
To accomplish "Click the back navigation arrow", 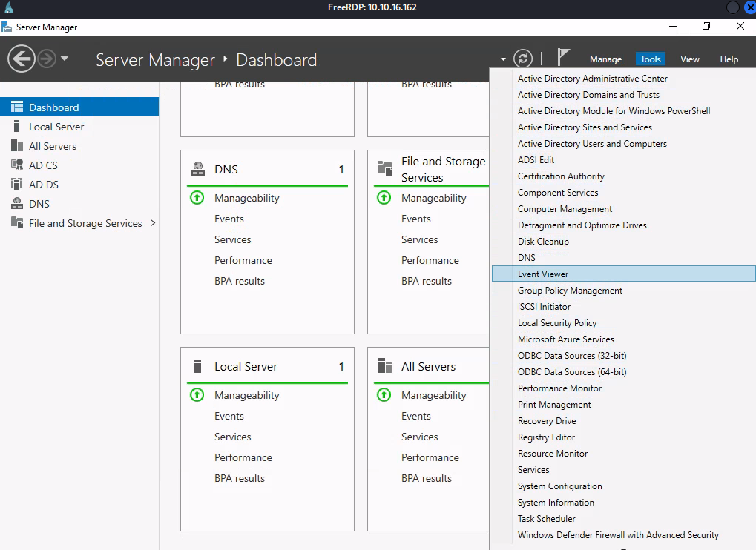I will (x=22, y=59).
